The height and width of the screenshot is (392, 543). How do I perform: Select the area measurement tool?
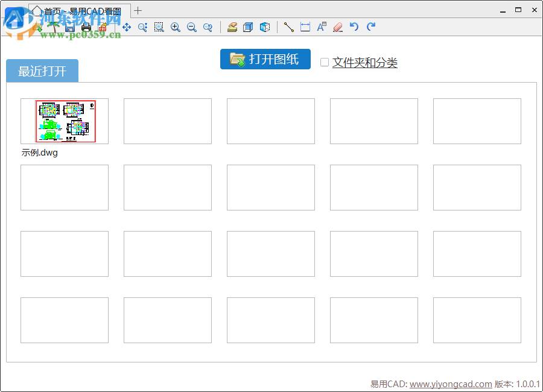305,27
